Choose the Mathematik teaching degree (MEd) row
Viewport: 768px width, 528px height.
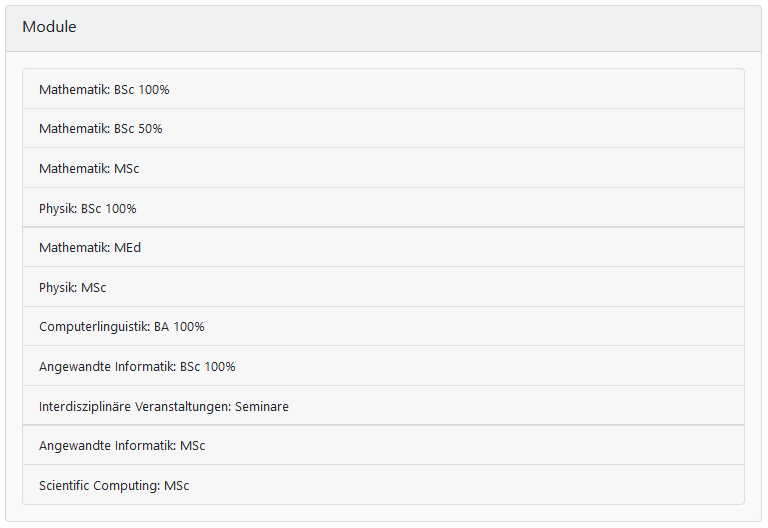click(90, 248)
